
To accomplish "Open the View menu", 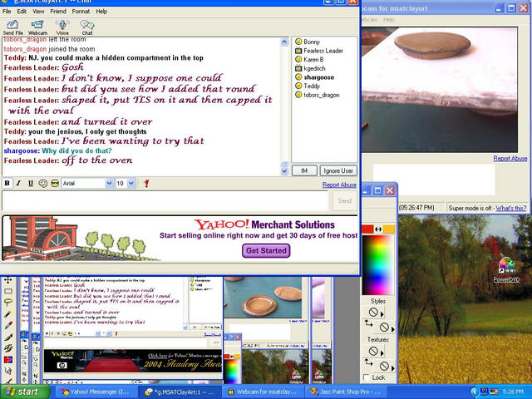I will coord(38,11).
